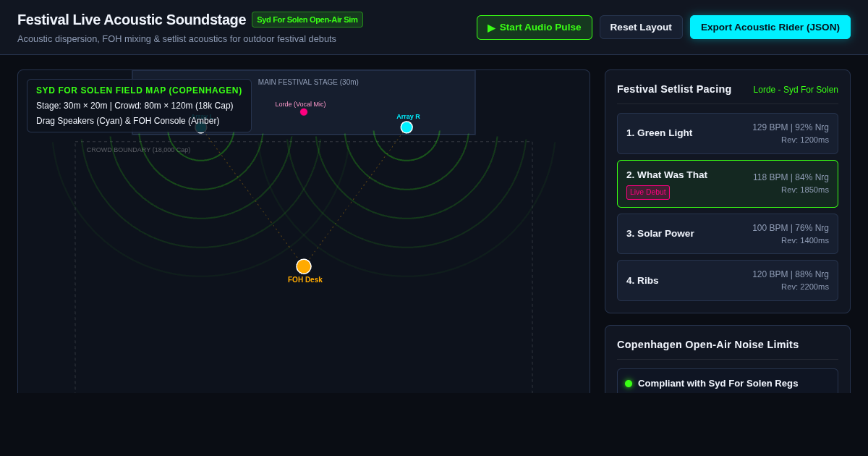
Task: Click the 'Rev: 1200ms' value
Action: pos(805,140)
